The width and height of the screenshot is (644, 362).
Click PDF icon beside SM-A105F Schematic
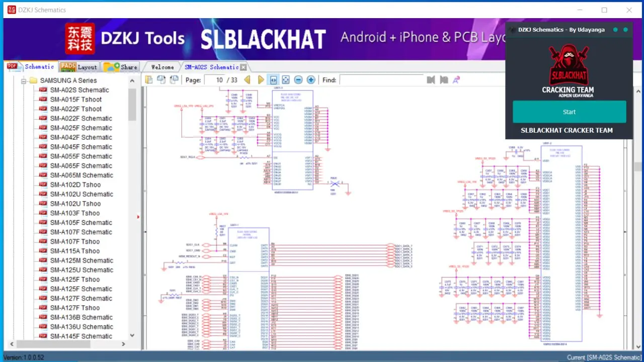click(x=43, y=223)
